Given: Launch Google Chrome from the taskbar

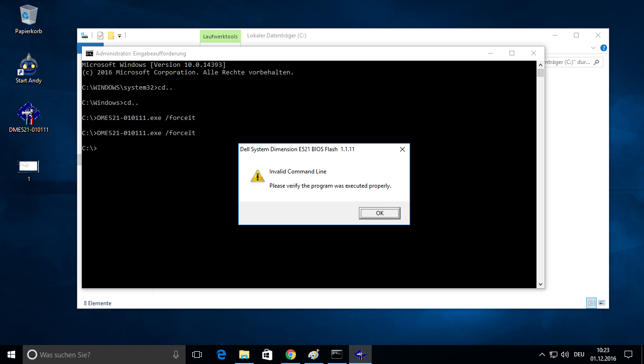Looking at the screenshot, I should pyautogui.click(x=290, y=355).
